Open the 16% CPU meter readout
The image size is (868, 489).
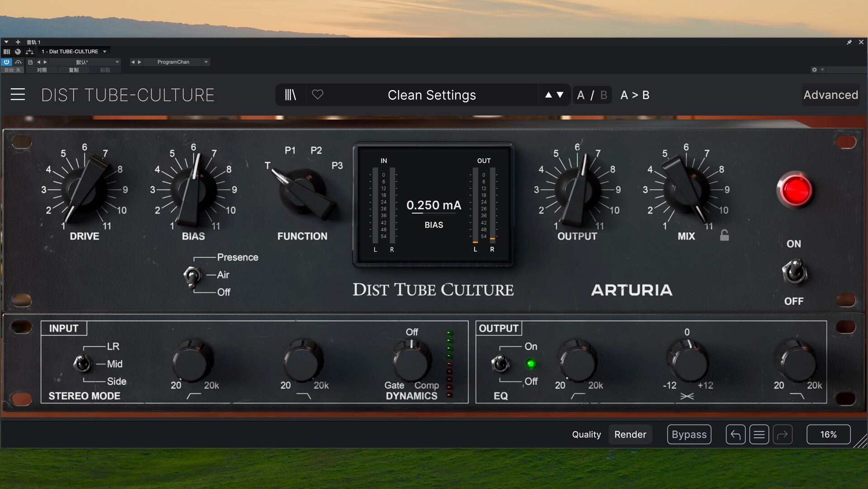click(828, 435)
